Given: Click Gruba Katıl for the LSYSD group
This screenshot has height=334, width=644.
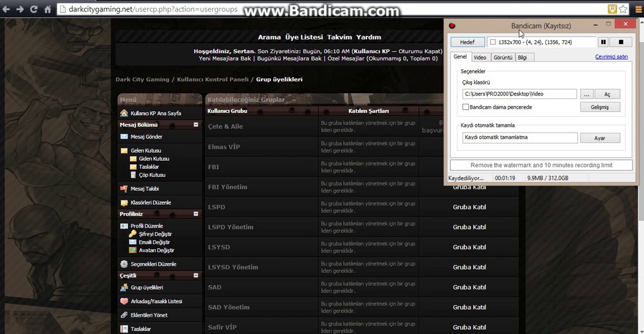Looking at the screenshot, I should coord(469,247).
